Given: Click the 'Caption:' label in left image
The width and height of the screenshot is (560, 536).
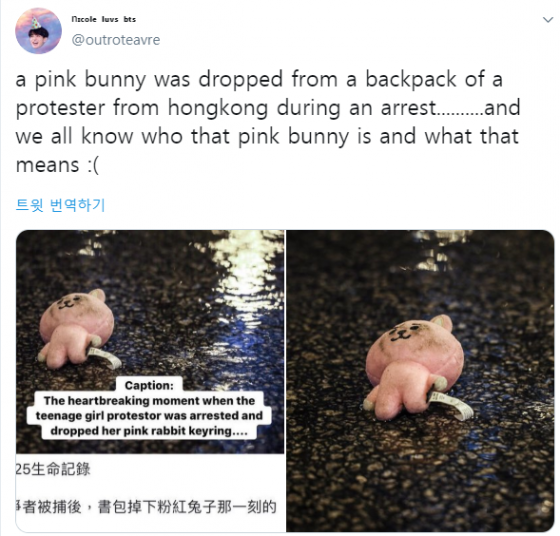Looking at the screenshot, I should coord(149,385).
